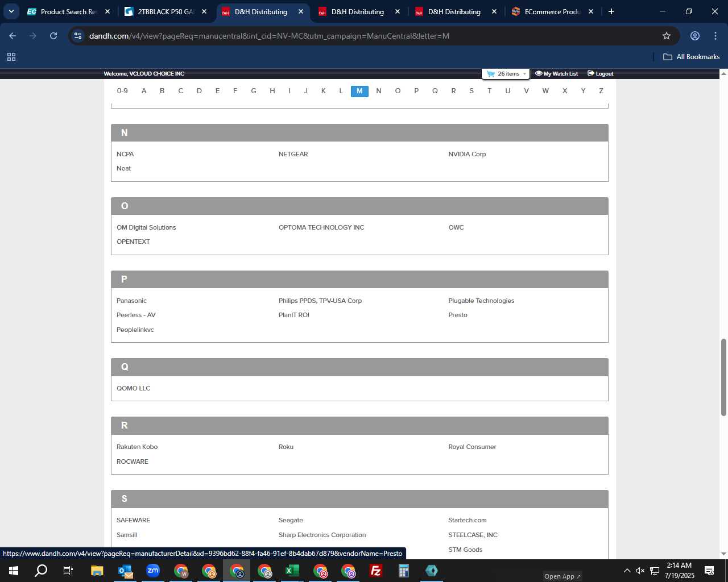728x582 pixels.
Task: Open OPTOMA TECHNOLOGY INC link
Action: (x=321, y=227)
